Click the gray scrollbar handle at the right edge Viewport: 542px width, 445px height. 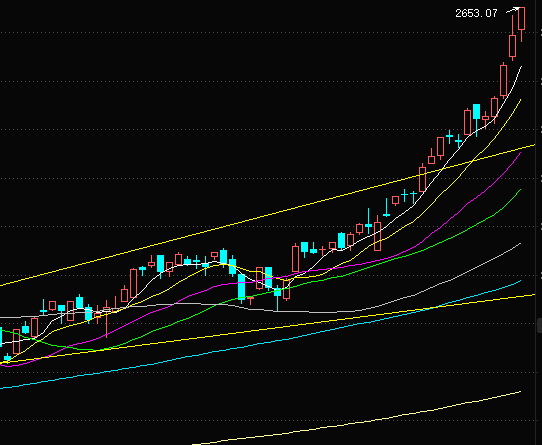point(539,326)
